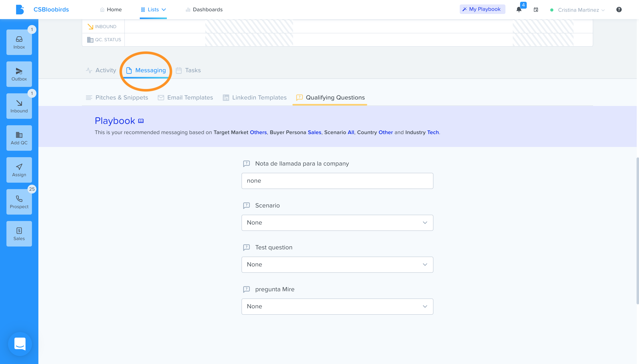Click the Playbook heading
Screen dimensions: 639x364
tap(115, 121)
